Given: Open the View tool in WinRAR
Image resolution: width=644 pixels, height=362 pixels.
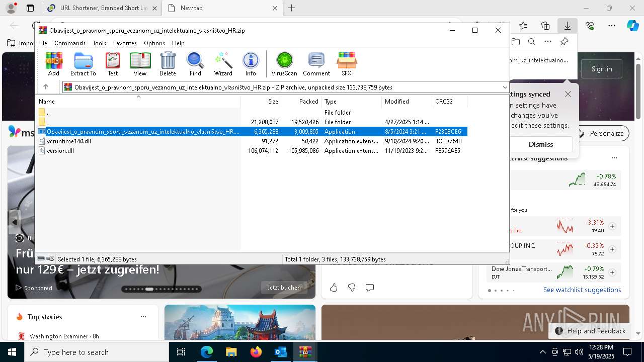Looking at the screenshot, I should tap(140, 64).
